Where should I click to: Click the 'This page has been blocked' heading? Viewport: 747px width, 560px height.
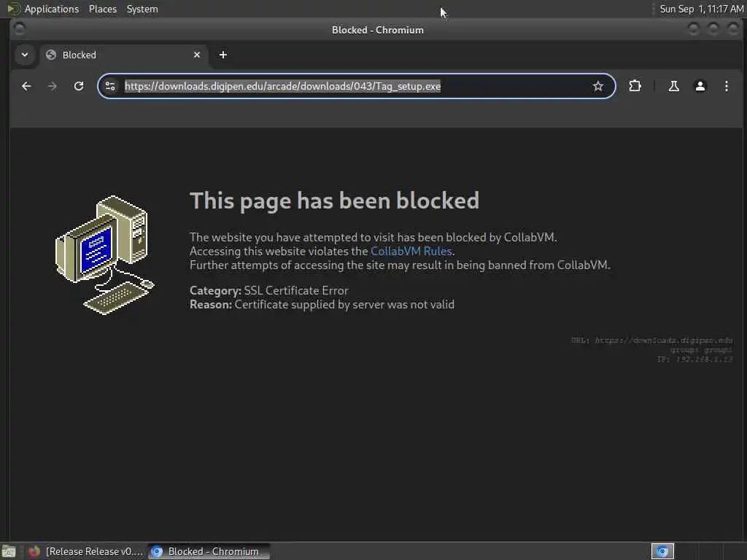click(334, 201)
